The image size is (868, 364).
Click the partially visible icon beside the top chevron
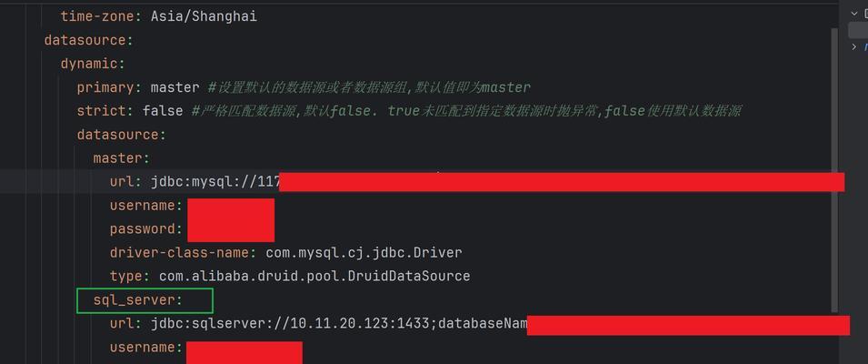tap(865, 15)
